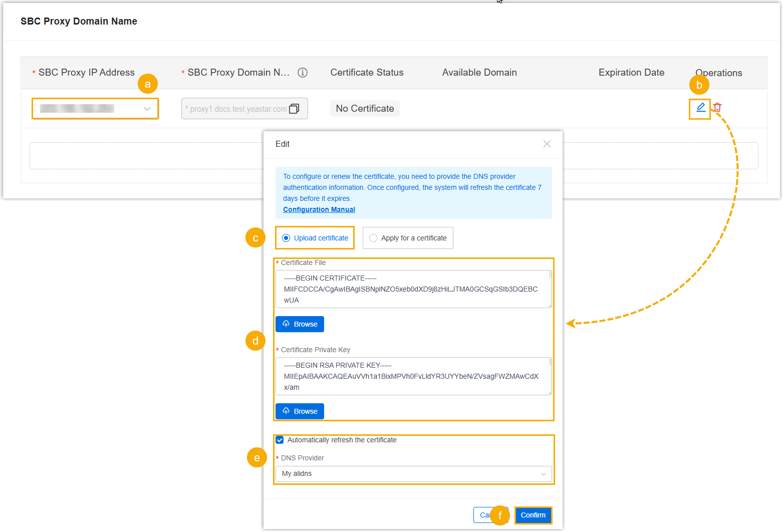Select the Upload certificate radio option

tap(286, 238)
